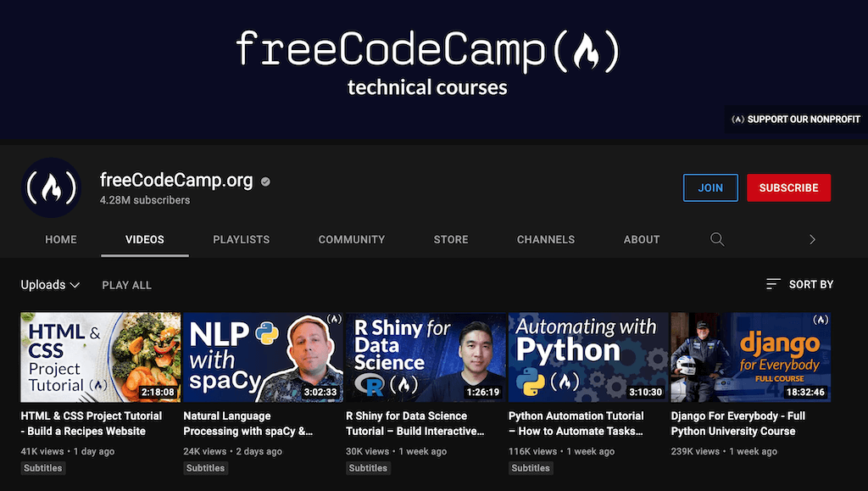Switch to the Channels tab

point(546,240)
